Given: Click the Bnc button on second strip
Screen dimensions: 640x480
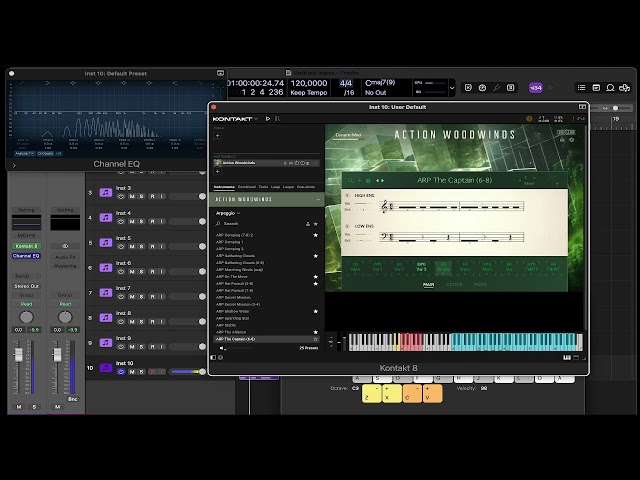Looking at the screenshot, I should click(73, 399).
